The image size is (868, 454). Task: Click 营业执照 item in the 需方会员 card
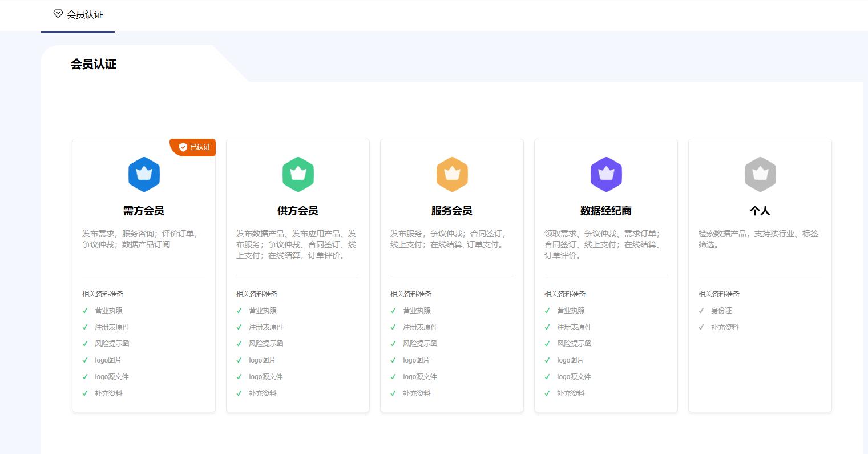(108, 311)
